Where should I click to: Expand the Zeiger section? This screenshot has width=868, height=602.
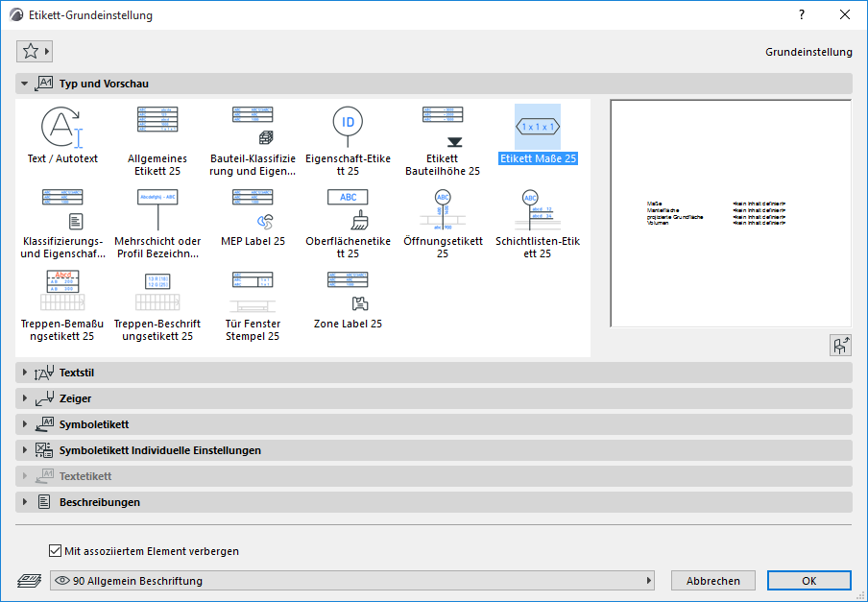click(x=75, y=398)
